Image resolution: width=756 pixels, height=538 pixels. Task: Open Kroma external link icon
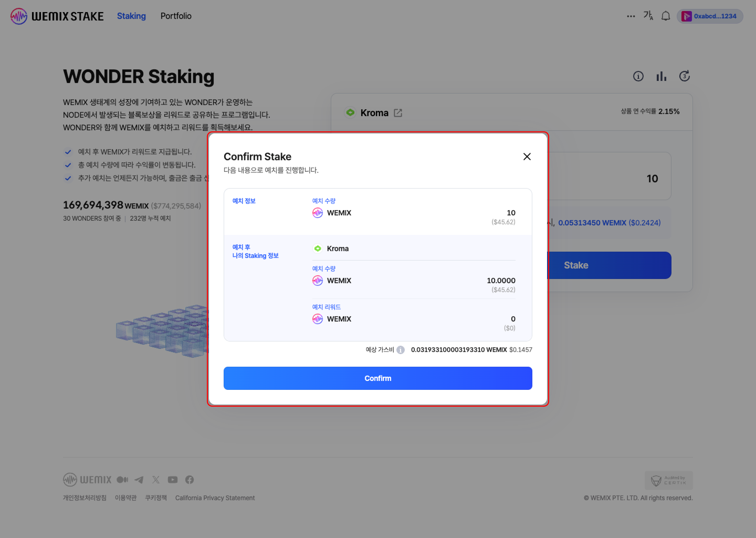(x=398, y=113)
